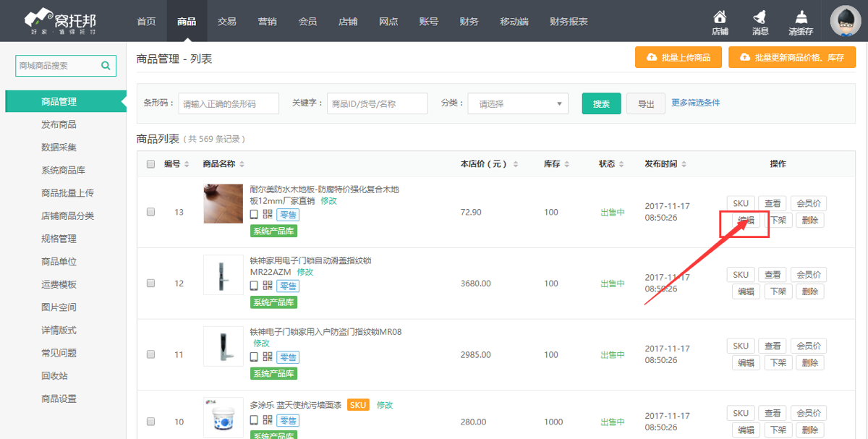The width and height of the screenshot is (868, 439).
Task: Open the wood flooring product thumbnail
Action: [224, 203]
